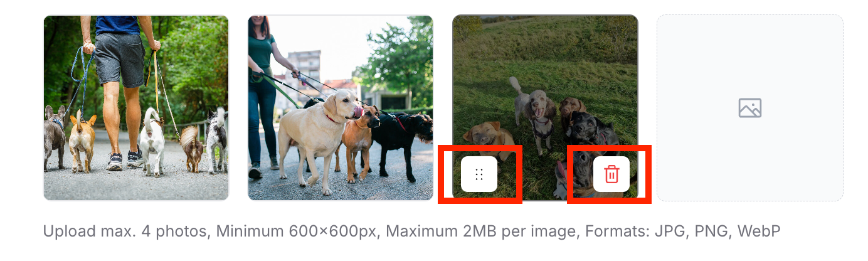Add a new photo via dashed placeholder box

click(750, 108)
